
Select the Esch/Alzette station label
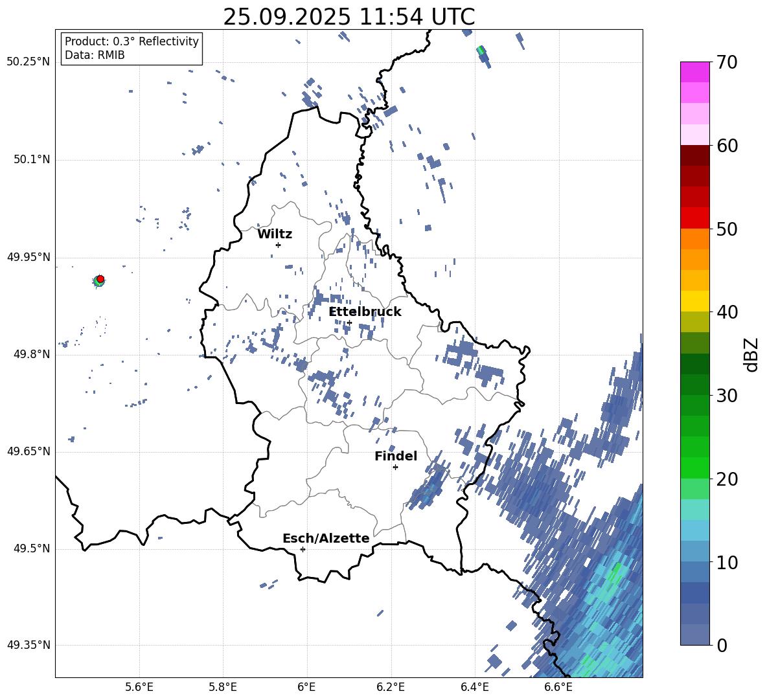tap(326, 538)
